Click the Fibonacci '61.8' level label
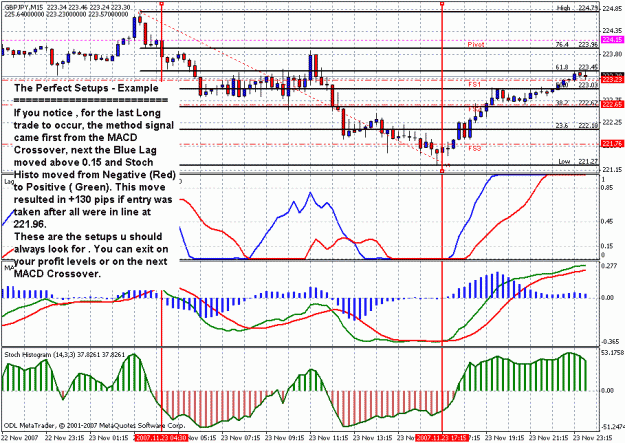The height and width of the screenshot is (443, 625). (x=562, y=67)
